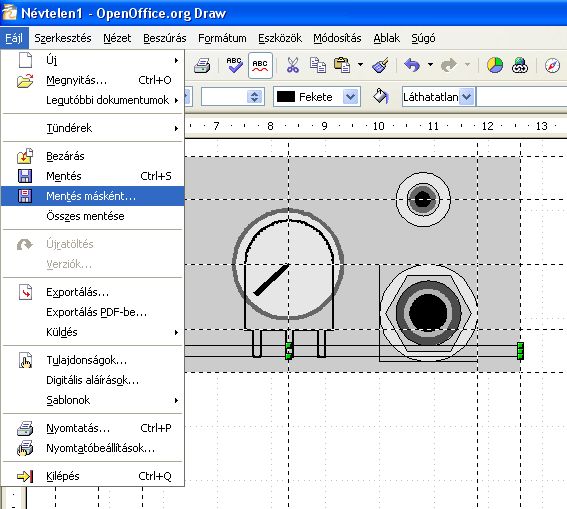The width and height of the screenshot is (567, 509).
Task: Click the Undo arrow icon
Action: click(412, 65)
